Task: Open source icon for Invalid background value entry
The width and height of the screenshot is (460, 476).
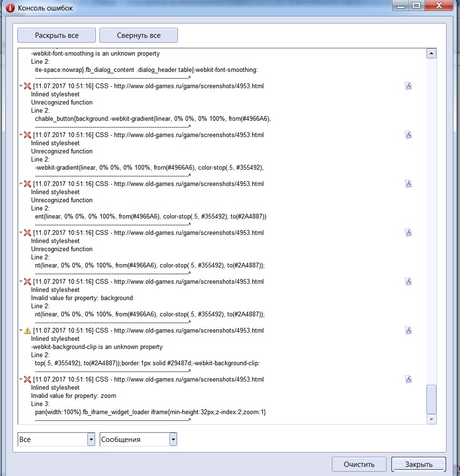Action: (408, 281)
